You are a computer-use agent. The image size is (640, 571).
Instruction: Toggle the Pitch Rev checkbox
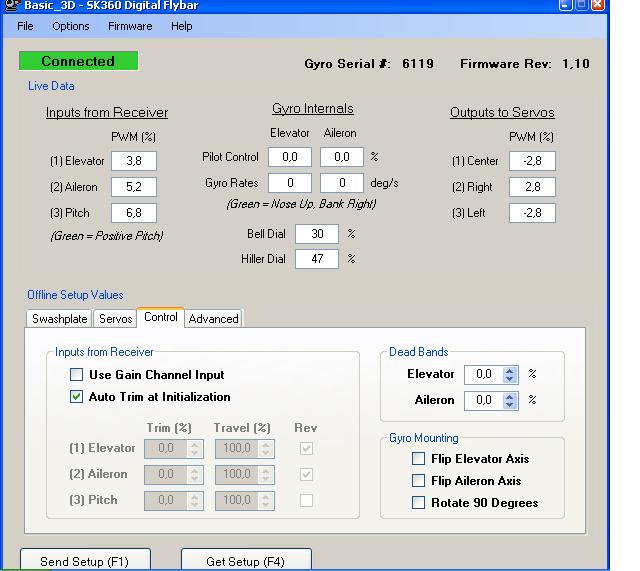coord(306,500)
